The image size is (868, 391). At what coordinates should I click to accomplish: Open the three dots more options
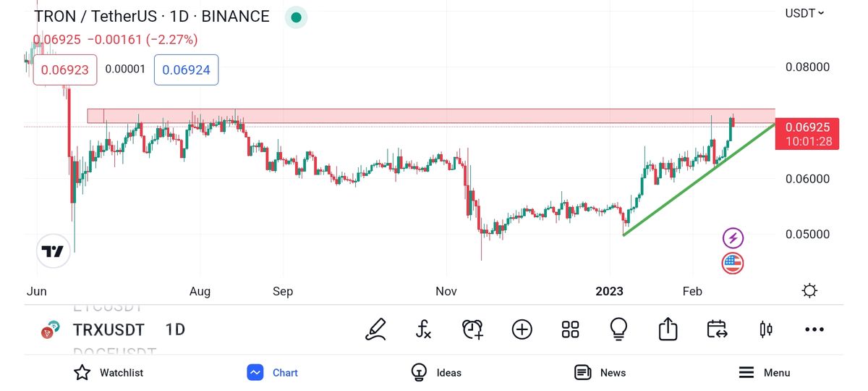814,329
